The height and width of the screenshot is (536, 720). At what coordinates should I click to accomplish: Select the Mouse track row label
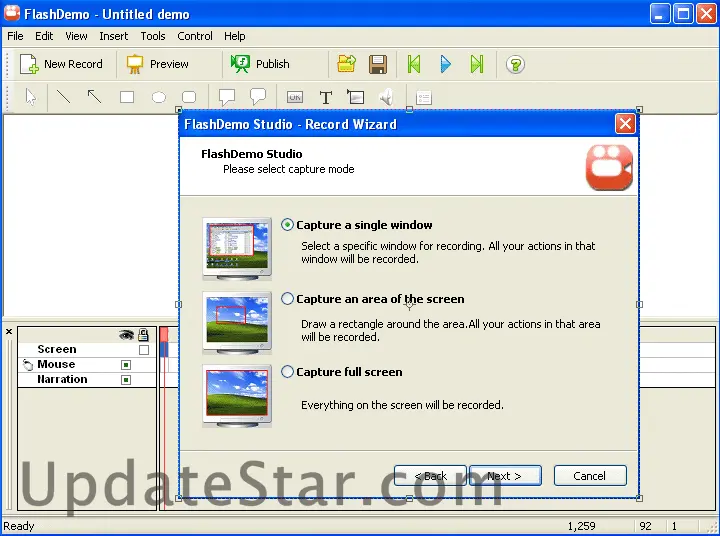coord(56,364)
